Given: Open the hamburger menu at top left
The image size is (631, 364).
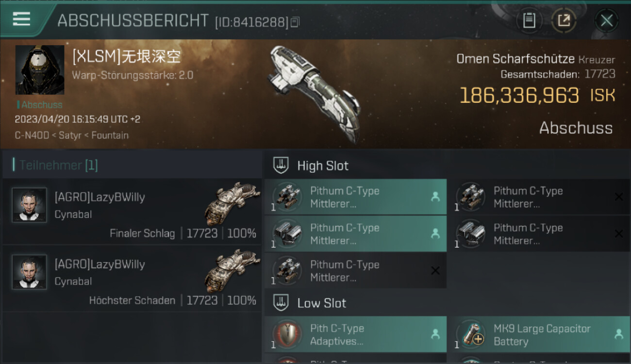Looking at the screenshot, I should 22,19.
